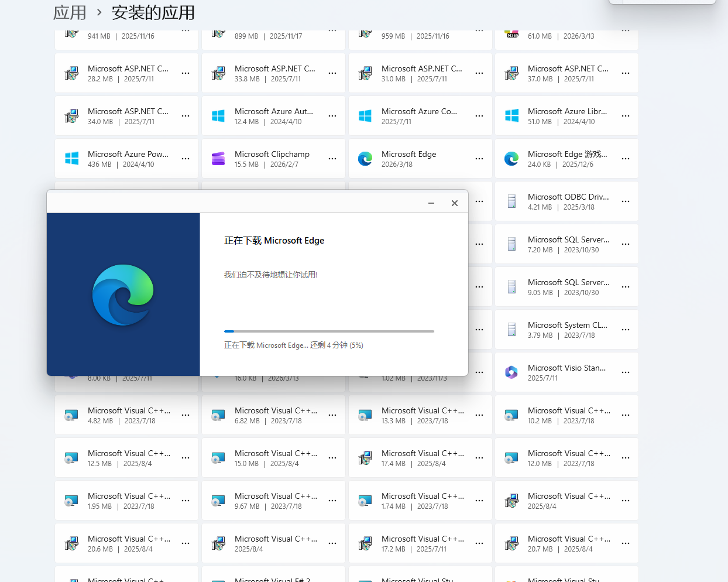
Task: Click the icon of Visual C++ 13.3 MB app
Action: tap(365, 415)
